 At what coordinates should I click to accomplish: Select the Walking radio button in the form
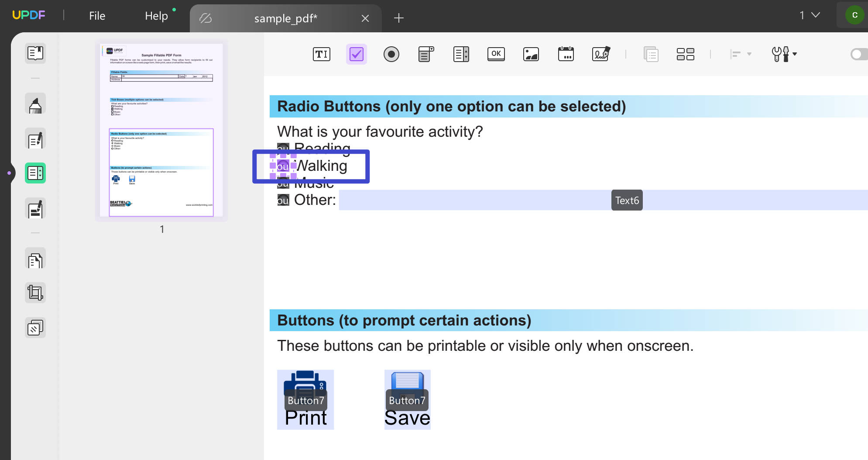[283, 166]
